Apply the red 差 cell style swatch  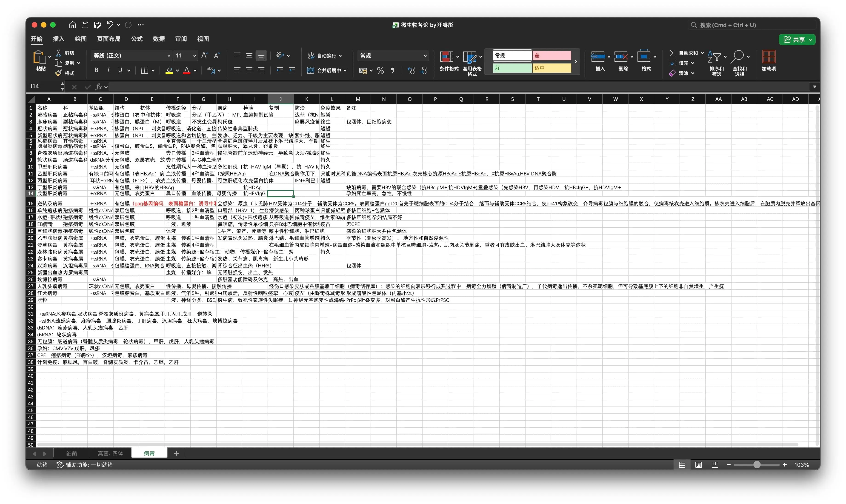551,55
